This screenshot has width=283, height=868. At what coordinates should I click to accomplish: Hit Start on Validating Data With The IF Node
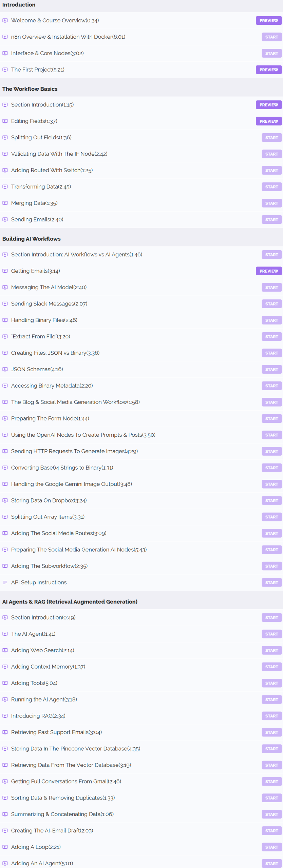[x=271, y=154]
